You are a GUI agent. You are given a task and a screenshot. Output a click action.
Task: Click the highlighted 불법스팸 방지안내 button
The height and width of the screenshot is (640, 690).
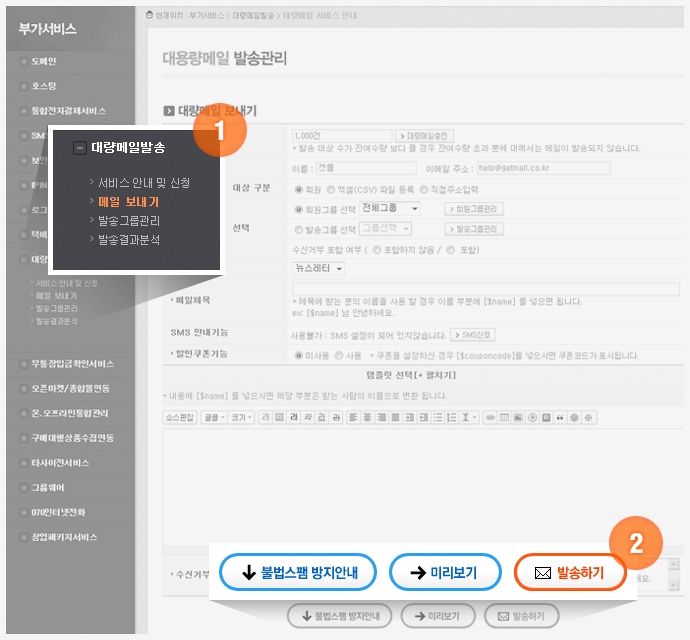coord(299,573)
